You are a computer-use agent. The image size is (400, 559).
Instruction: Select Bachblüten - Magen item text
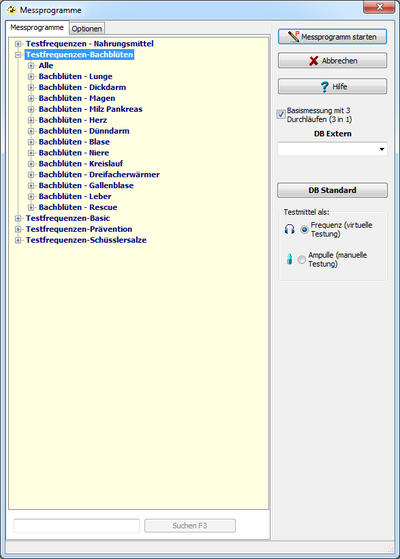coord(77,98)
